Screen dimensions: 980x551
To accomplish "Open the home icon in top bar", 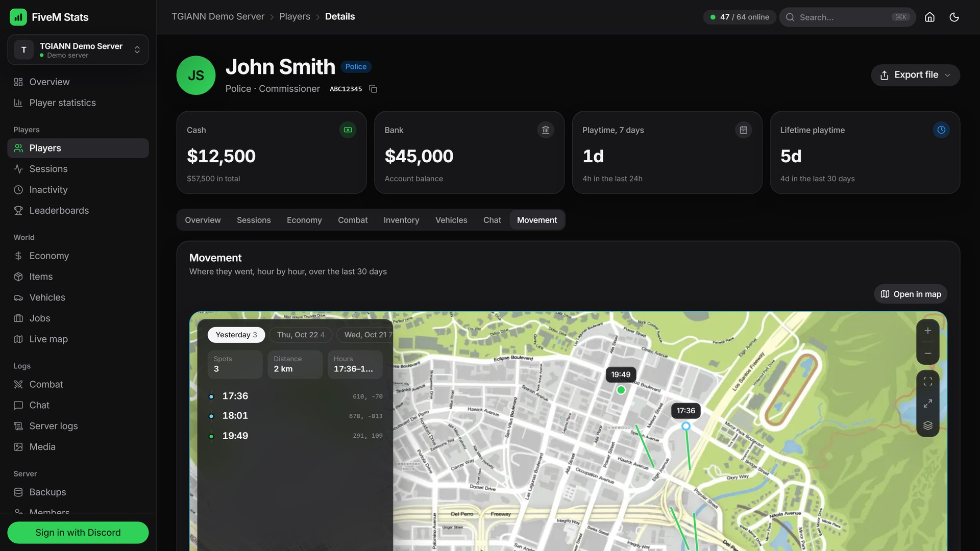I will coord(929,17).
